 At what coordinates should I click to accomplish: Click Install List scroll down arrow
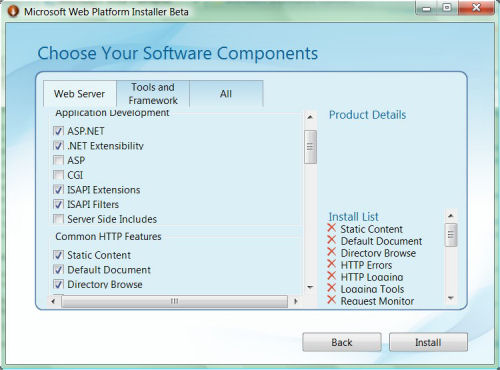(x=451, y=298)
